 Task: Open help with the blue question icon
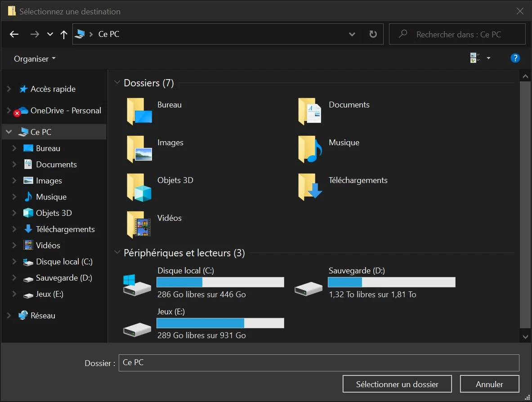pyautogui.click(x=515, y=58)
